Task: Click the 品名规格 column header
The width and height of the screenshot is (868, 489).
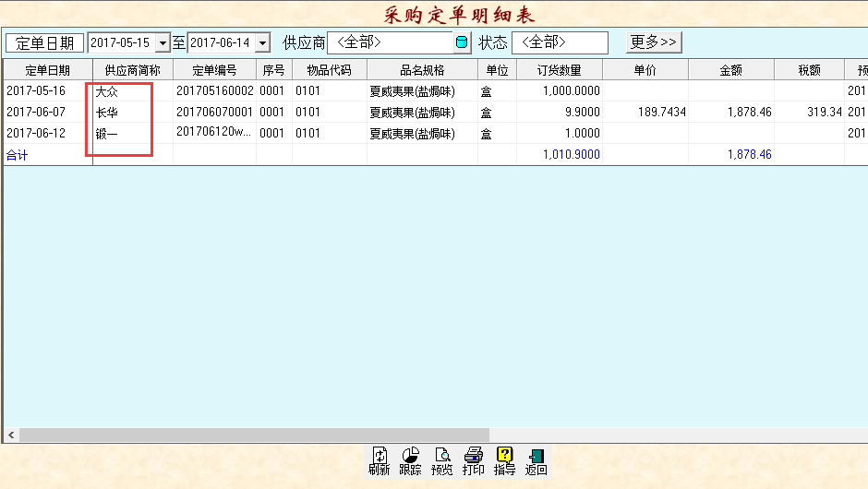Action: click(422, 70)
